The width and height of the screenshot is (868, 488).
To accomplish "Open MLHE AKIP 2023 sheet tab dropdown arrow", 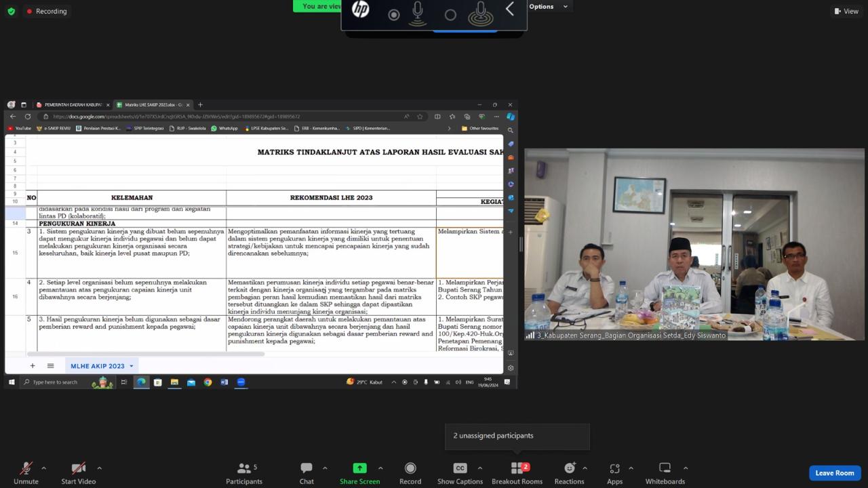I will (132, 366).
